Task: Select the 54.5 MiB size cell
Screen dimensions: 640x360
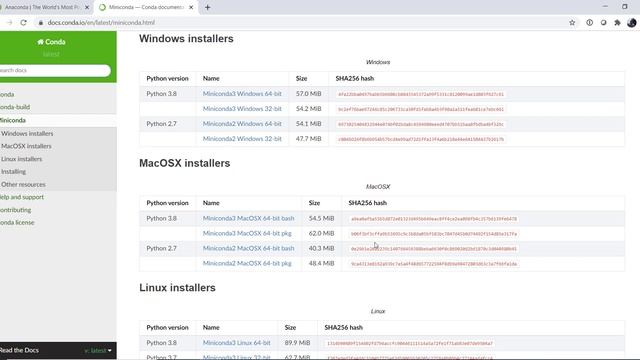Action: point(321,218)
